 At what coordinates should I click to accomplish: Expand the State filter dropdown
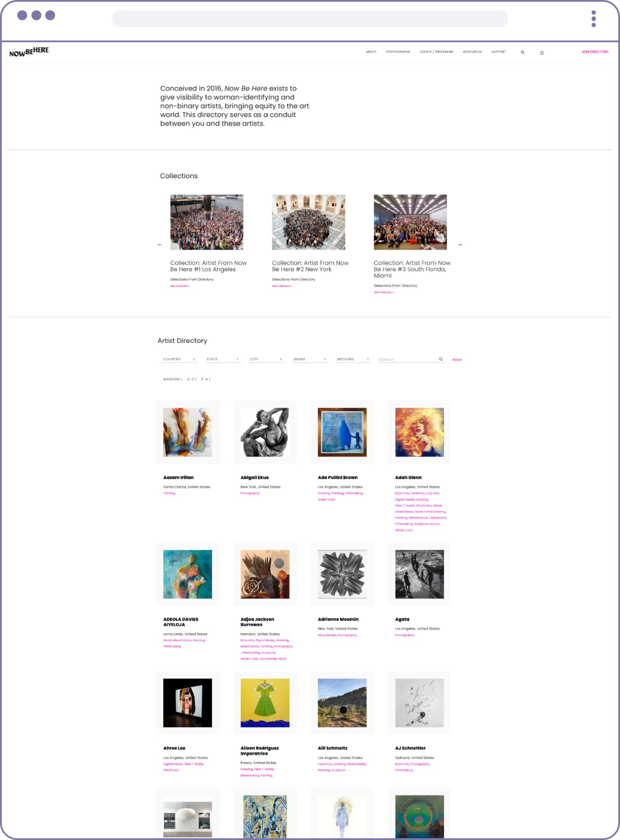223,359
